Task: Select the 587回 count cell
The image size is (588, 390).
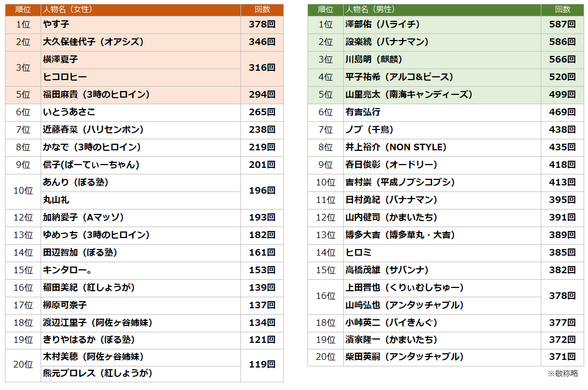Action: [562, 24]
